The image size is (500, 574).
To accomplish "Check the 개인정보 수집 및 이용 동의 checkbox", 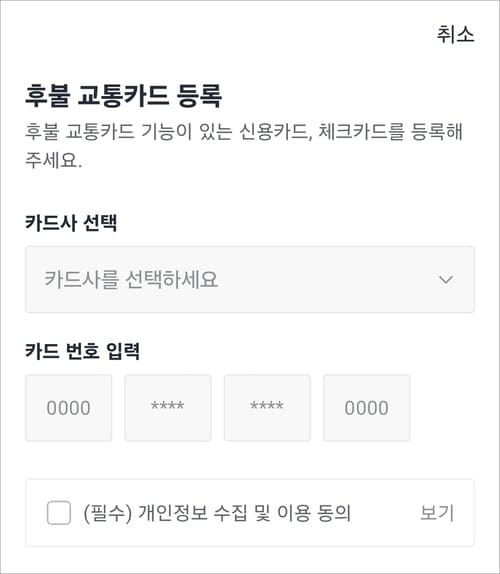I will click(x=59, y=513).
